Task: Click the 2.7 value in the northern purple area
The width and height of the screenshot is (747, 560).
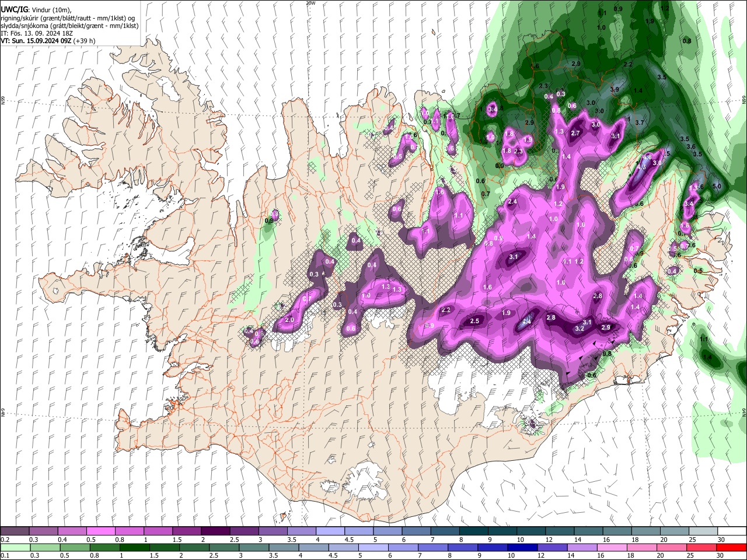Action: point(575,134)
